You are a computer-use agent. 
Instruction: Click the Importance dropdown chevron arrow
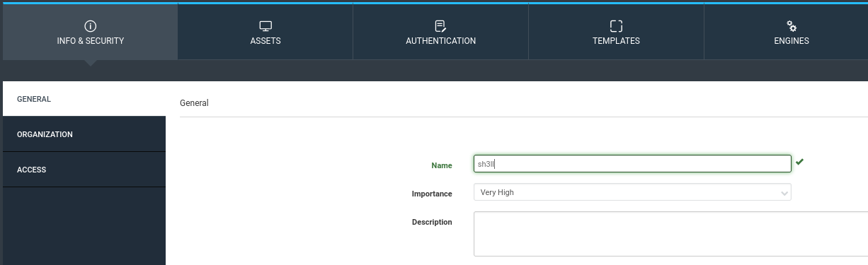[x=784, y=193]
